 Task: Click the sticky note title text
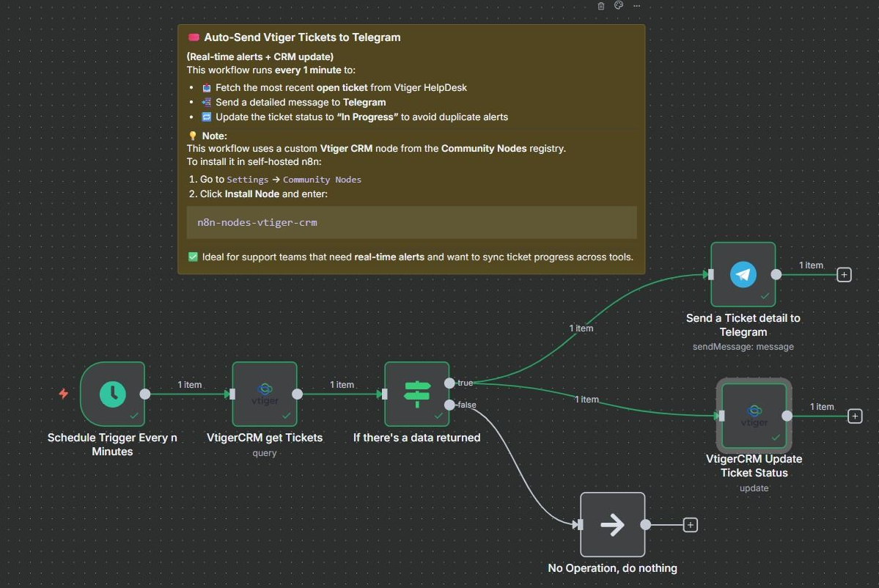pyautogui.click(x=302, y=37)
